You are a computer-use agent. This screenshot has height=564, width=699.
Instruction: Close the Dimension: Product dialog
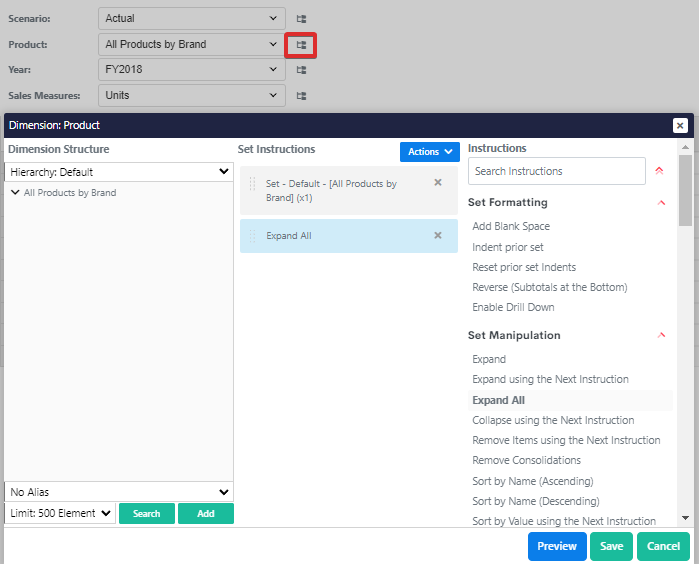pos(680,126)
